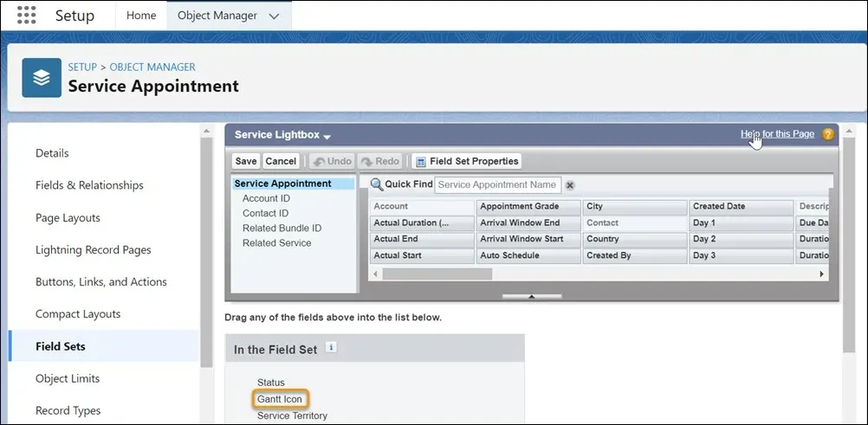Select the Appointment Grade palette field
This screenshot has width=868, height=425.
528,206
